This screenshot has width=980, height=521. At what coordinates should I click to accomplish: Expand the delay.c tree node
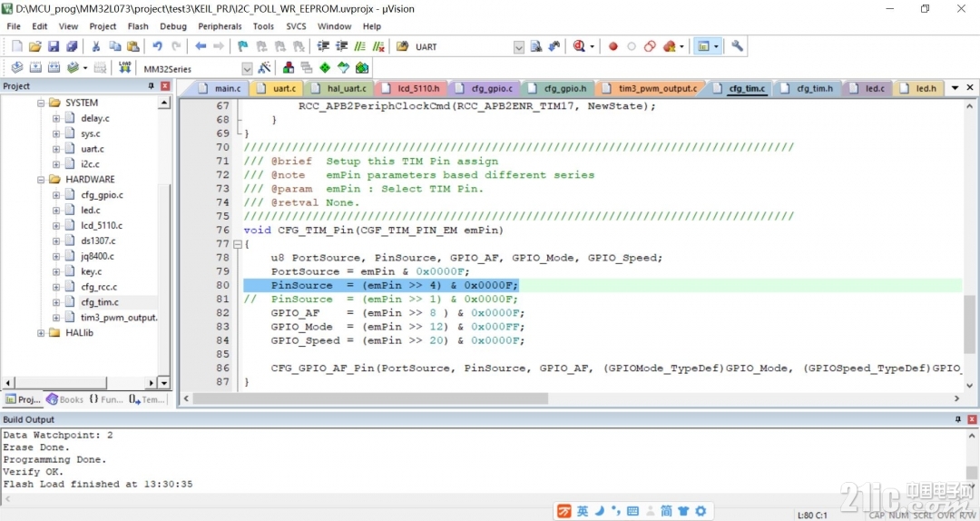(x=56, y=118)
